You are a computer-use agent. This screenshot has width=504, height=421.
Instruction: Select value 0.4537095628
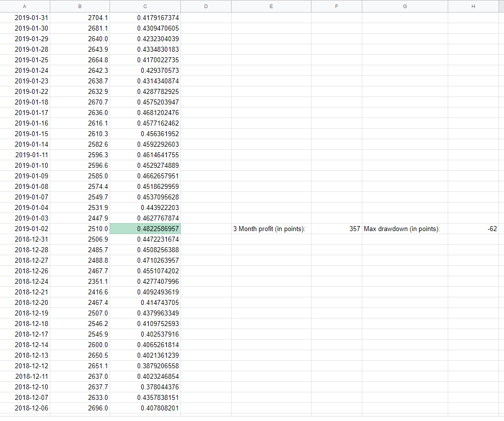coord(145,197)
